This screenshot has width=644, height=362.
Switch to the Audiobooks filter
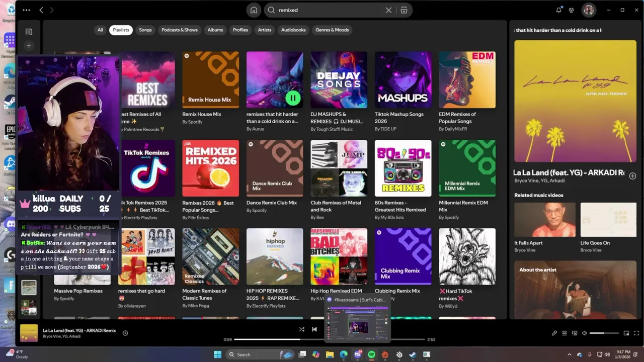[293, 30]
